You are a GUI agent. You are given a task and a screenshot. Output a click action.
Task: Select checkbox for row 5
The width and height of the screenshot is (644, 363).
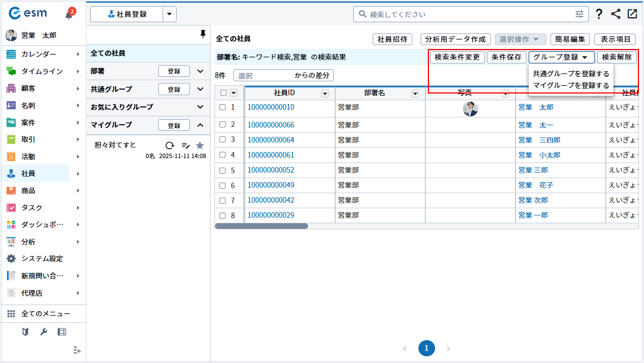[222, 170]
